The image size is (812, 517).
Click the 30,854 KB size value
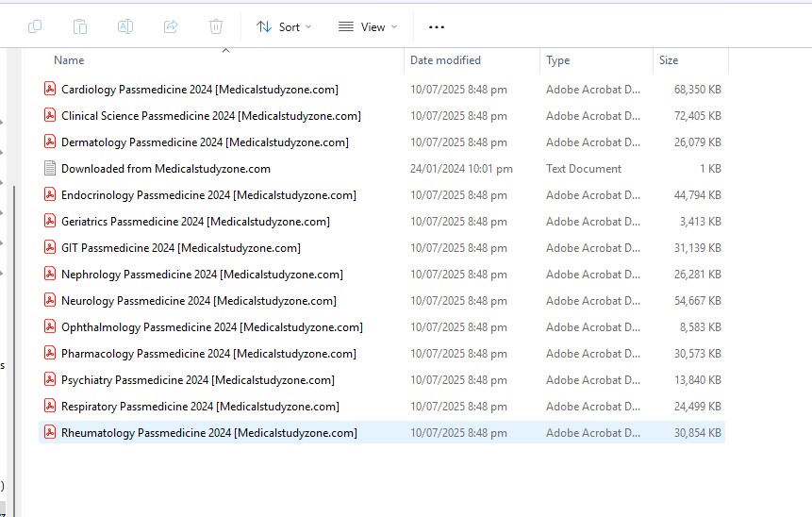(698, 433)
